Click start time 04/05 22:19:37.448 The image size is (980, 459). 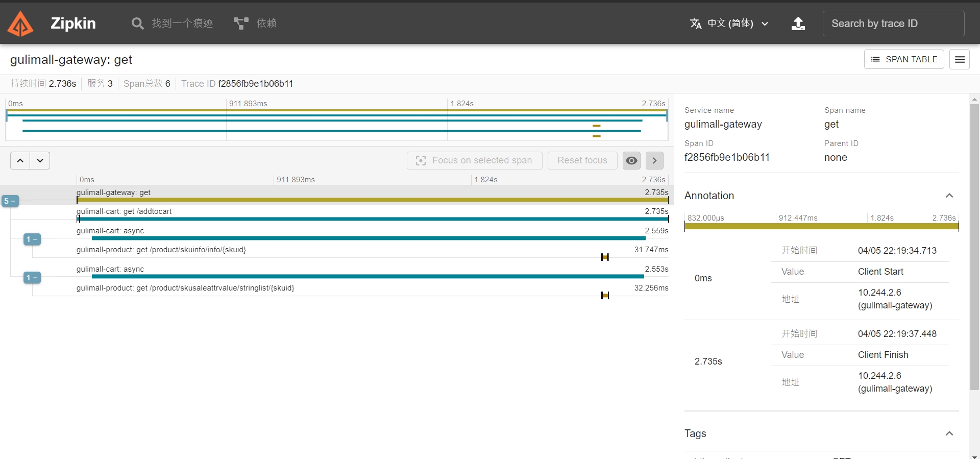pos(897,334)
